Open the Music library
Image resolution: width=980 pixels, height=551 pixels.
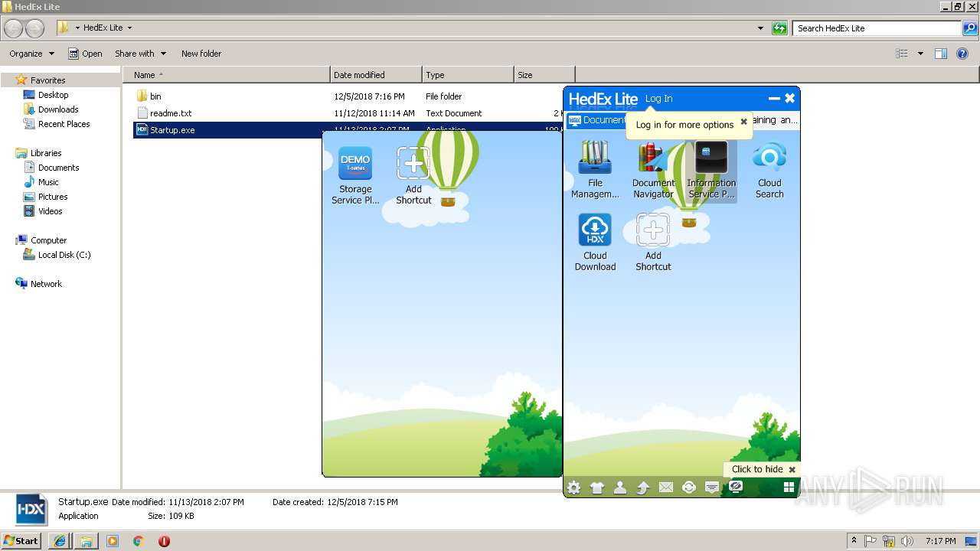tap(48, 182)
